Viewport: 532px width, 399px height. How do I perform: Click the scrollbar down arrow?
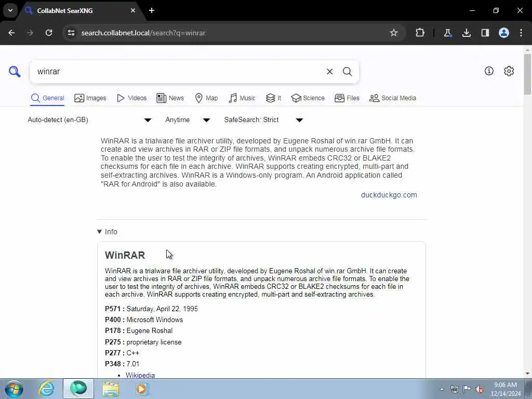[x=527, y=374]
